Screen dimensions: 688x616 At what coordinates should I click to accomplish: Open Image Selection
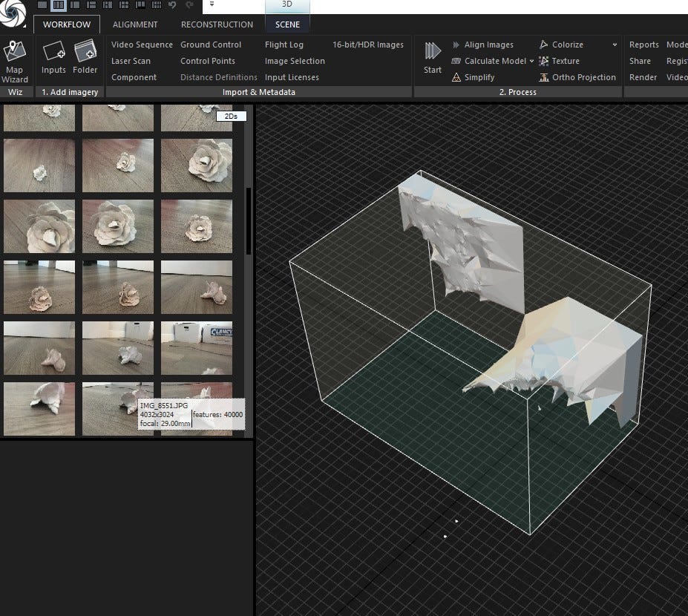[x=295, y=61]
